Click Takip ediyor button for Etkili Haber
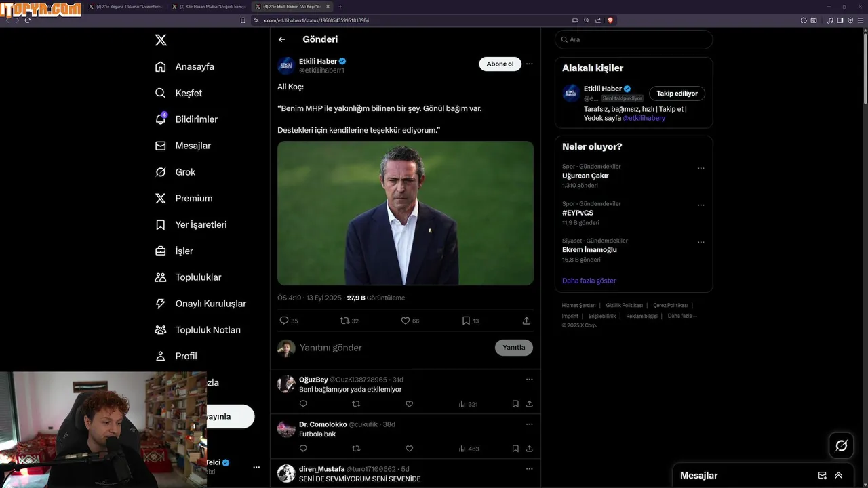Image resolution: width=868 pixels, height=488 pixels. [677, 94]
